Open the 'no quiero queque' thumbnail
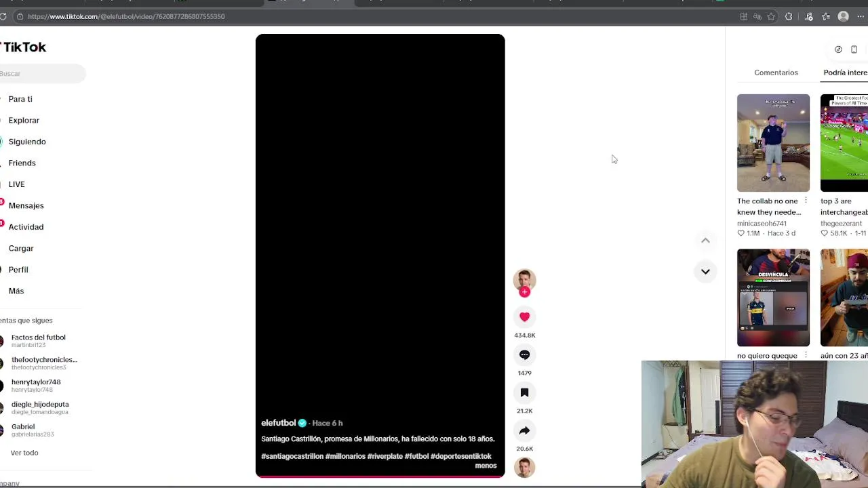 [773, 298]
